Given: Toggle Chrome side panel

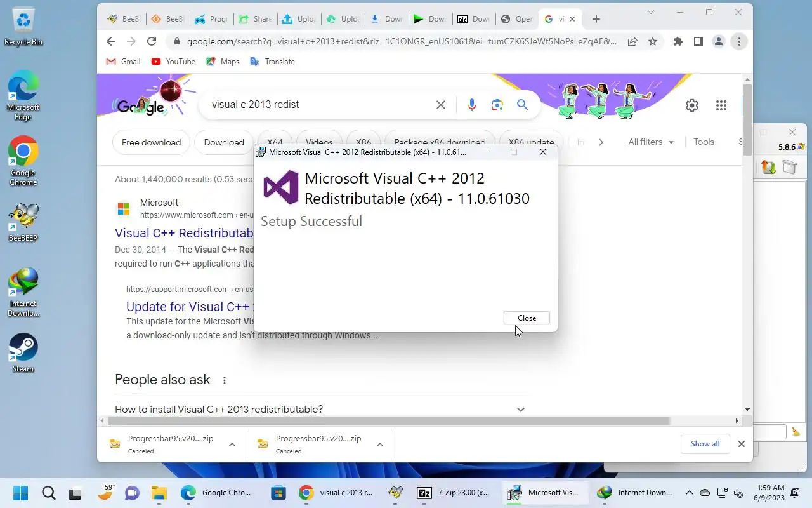Looking at the screenshot, I should (698, 41).
